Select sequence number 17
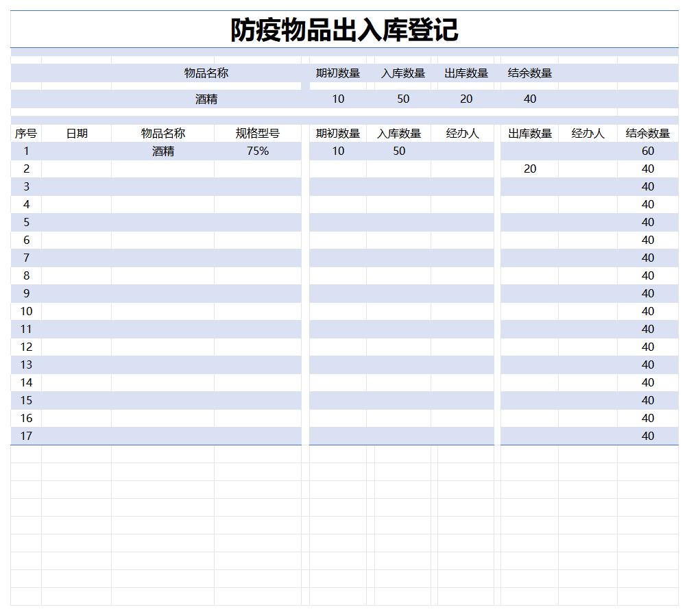This screenshot has height=616, width=689. 26,436
